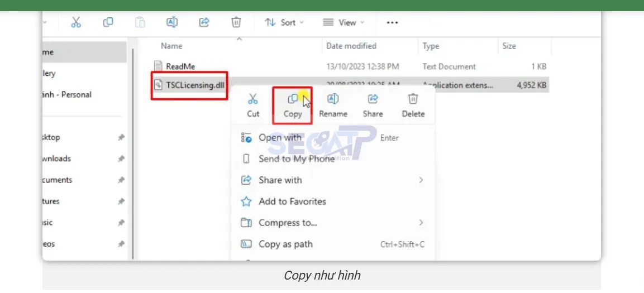Open the Desktop sidebar folder
This screenshot has height=293, width=644.
click(x=84, y=137)
